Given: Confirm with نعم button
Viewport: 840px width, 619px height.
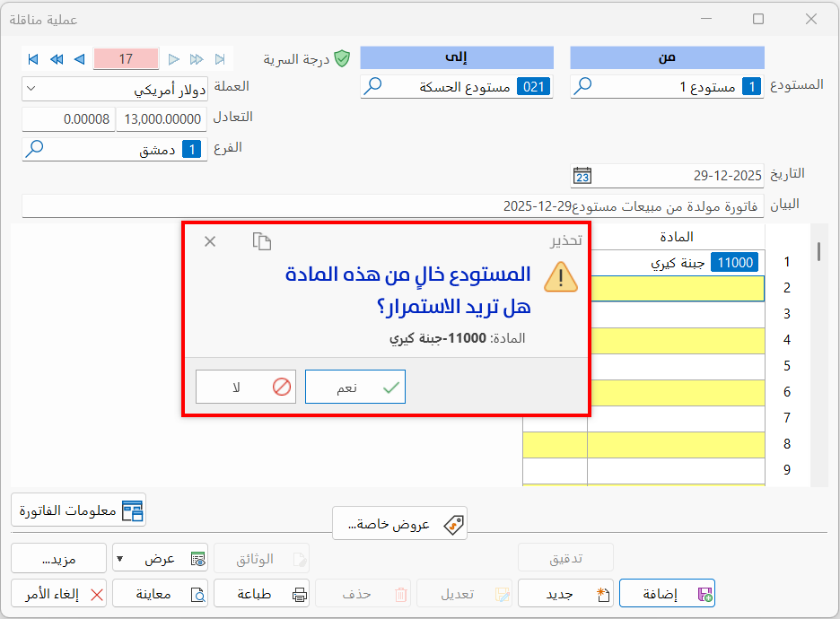Looking at the screenshot, I should [355, 387].
